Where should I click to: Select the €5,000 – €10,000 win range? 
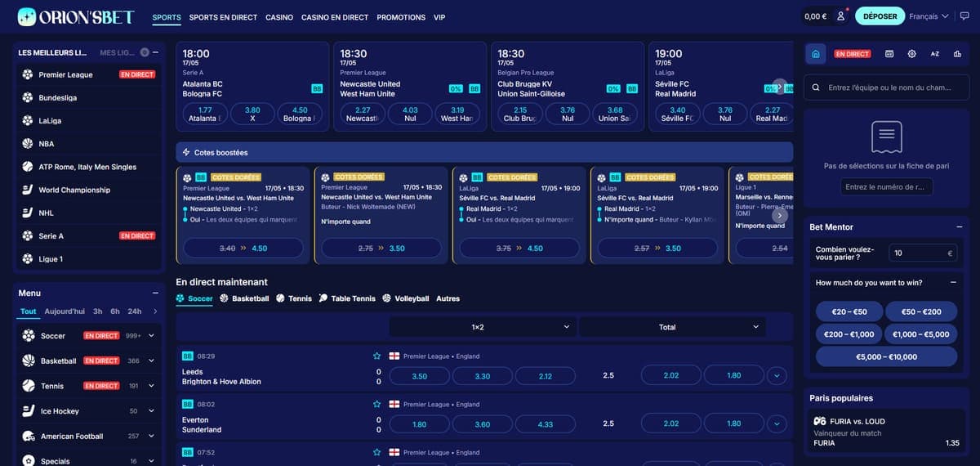click(x=886, y=356)
